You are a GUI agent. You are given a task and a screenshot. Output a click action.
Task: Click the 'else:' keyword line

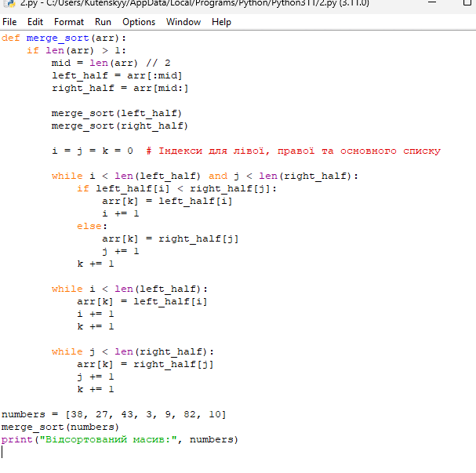click(92, 227)
